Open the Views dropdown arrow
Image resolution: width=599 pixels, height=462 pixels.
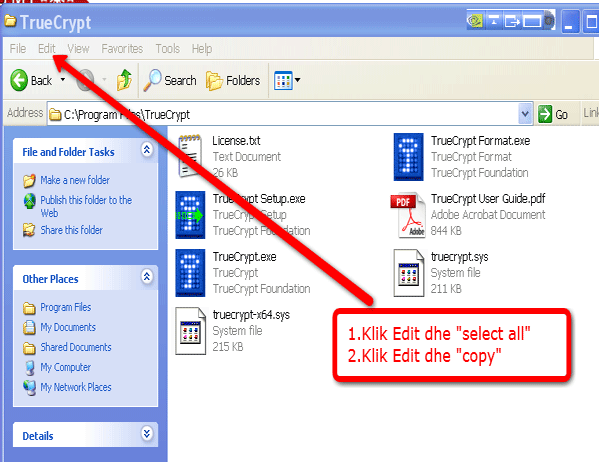click(298, 80)
